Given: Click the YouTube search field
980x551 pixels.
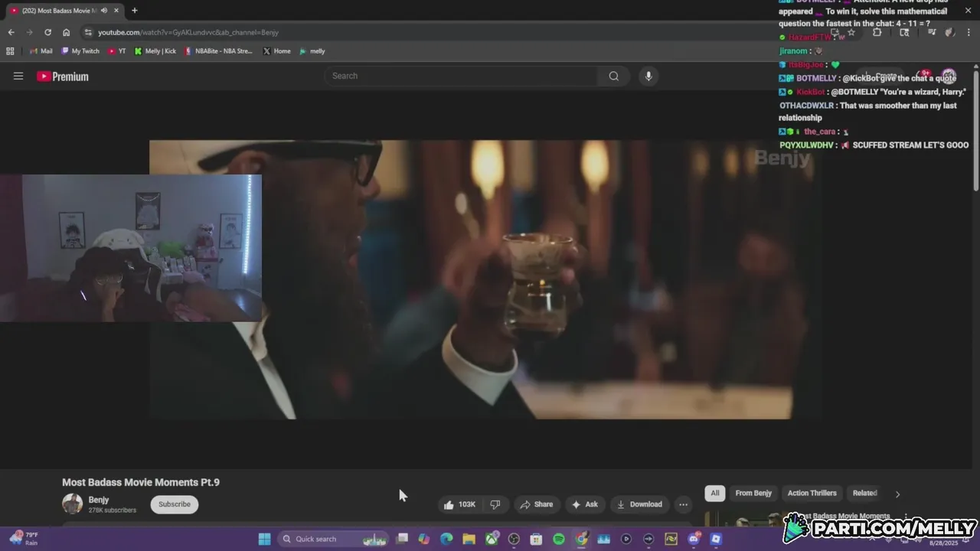Looking at the screenshot, I should click(x=462, y=76).
